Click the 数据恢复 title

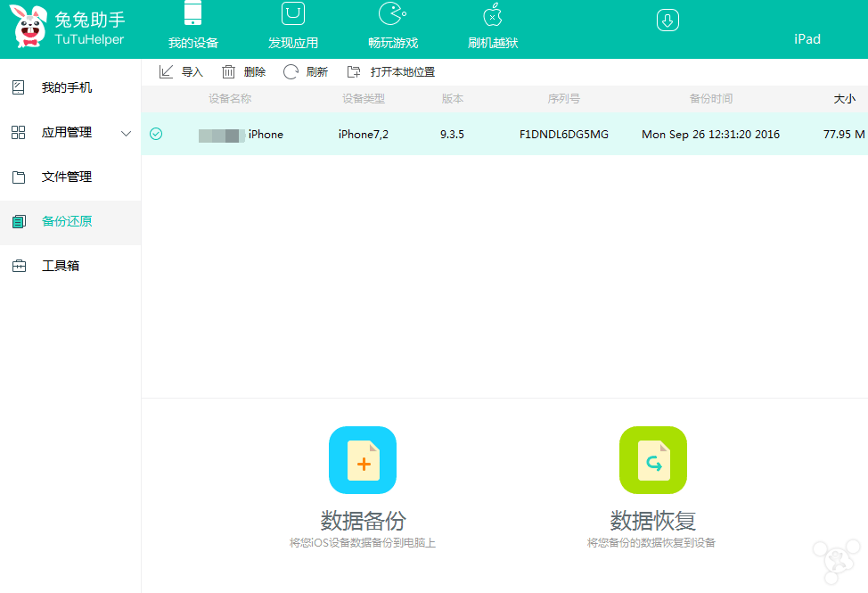click(x=652, y=521)
